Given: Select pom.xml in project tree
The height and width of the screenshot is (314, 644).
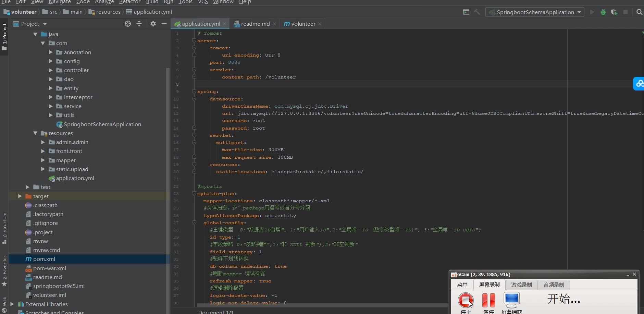Looking at the screenshot, I should [x=44, y=259].
